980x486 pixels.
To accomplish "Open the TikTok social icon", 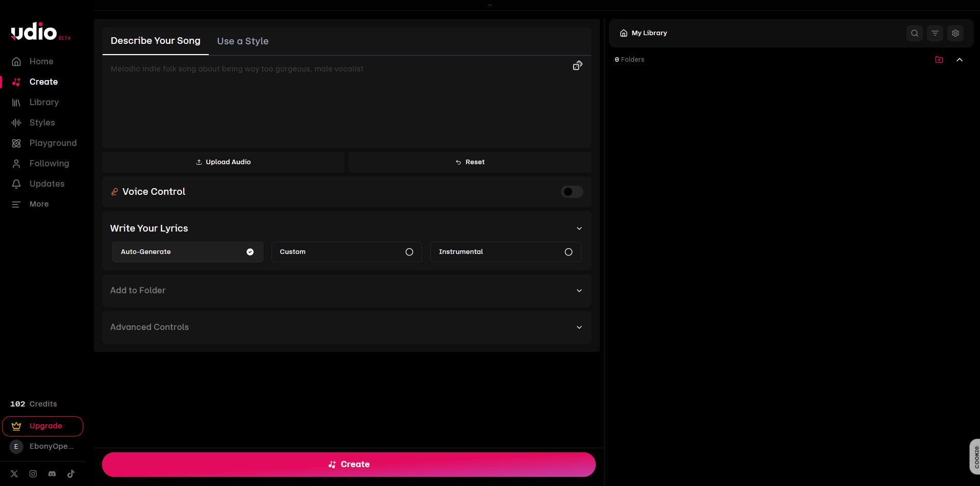I will (x=71, y=474).
